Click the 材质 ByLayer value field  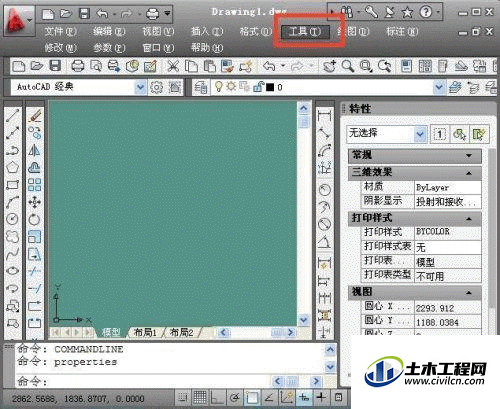coord(447,187)
